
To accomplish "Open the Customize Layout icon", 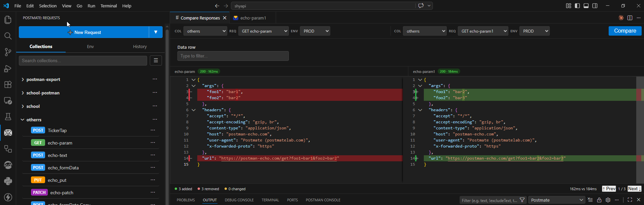I will click(569, 6).
